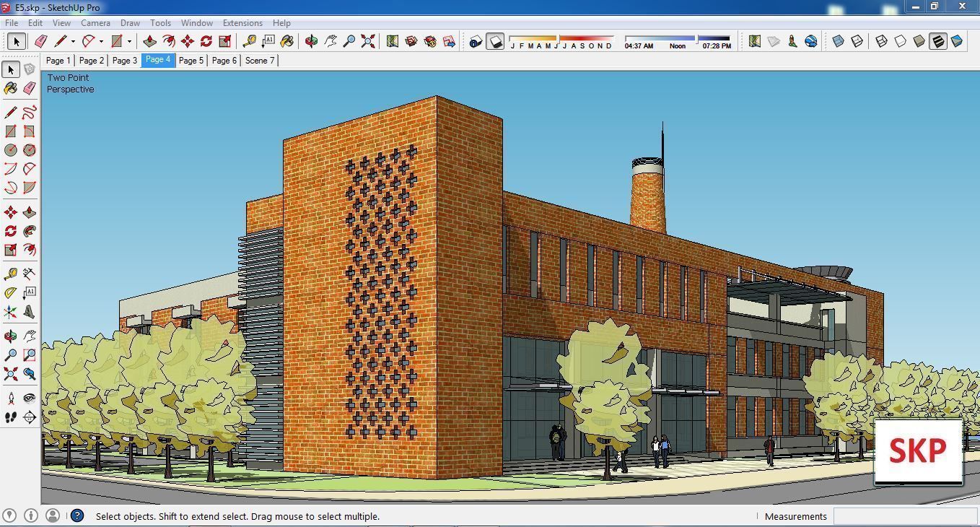Switch to the Scene 7 tab
980x527 pixels.
click(260, 61)
